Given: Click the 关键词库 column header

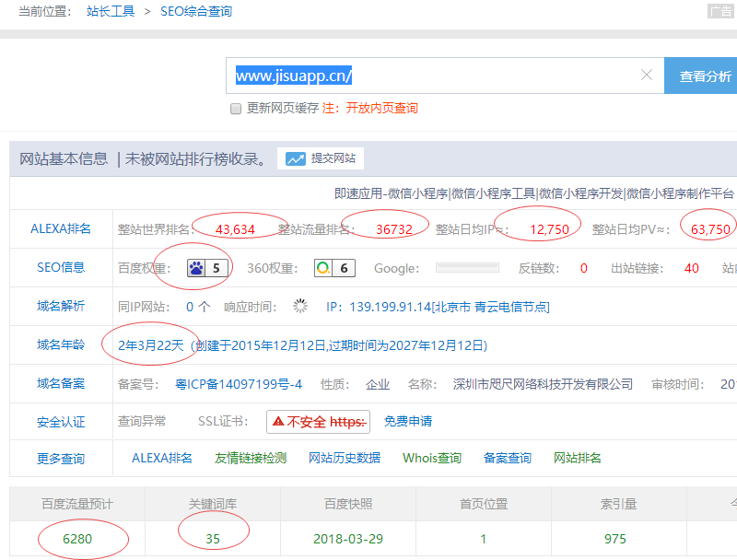Looking at the screenshot, I should pos(213,504).
